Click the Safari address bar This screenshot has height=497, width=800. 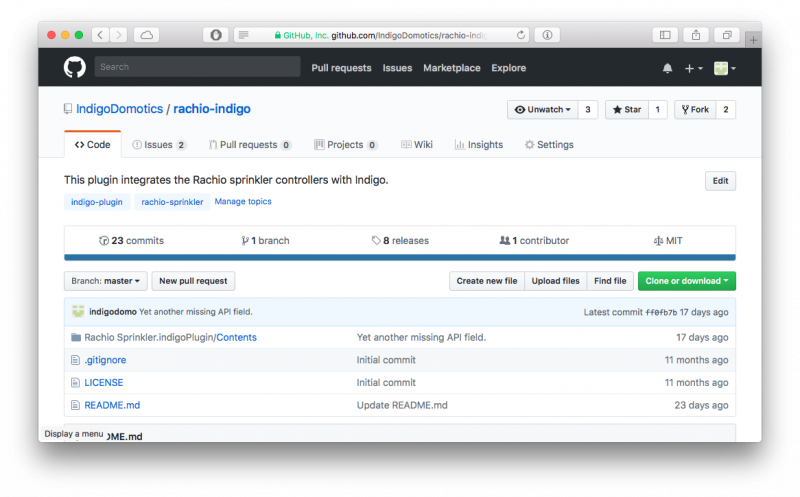pos(382,35)
